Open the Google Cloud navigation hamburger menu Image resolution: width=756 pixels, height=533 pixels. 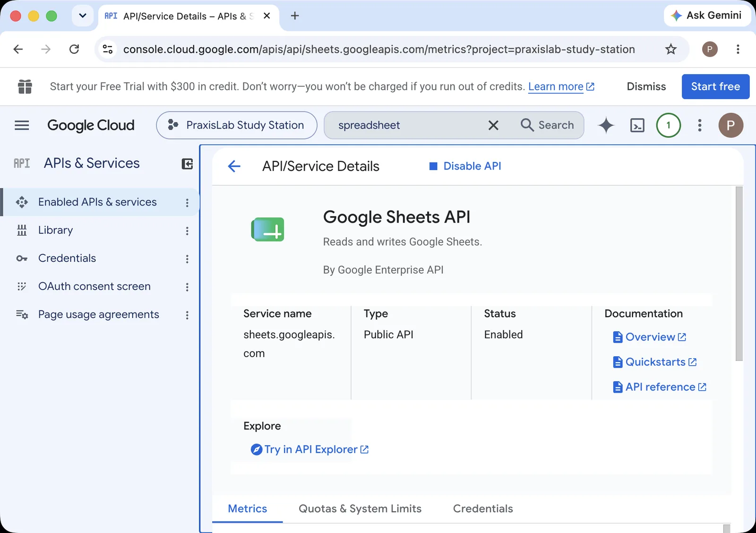[22, 125]
